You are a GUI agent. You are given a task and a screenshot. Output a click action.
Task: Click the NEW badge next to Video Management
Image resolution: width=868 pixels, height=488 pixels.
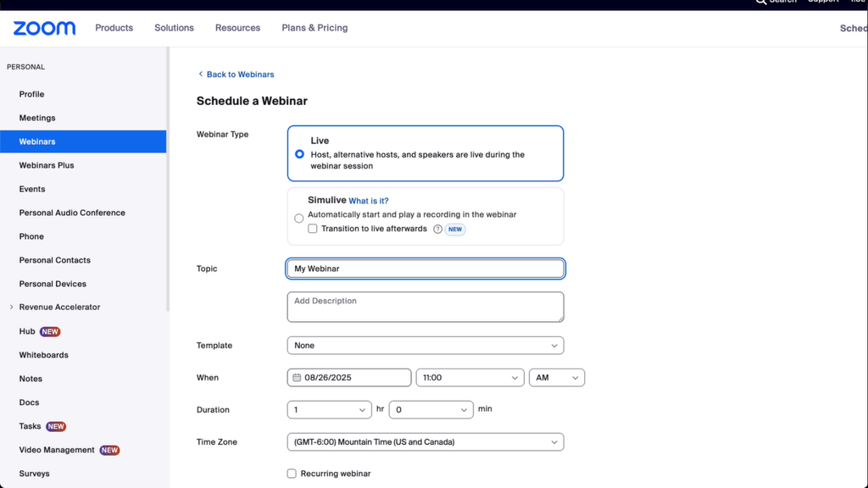coord(109,451)
